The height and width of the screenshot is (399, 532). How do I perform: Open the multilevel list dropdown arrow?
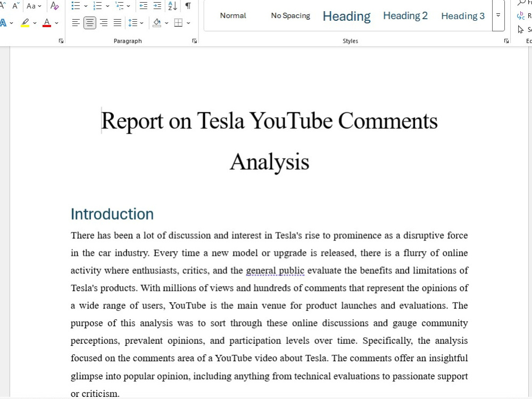pos(128,6)
